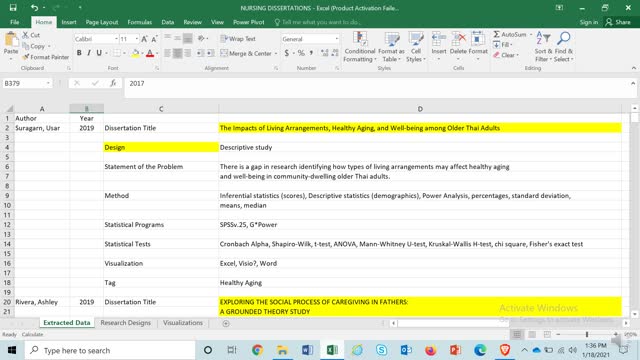Click the Comma Style icon
Image resolution: width=640 pixels, height=360 pixels.
point(311,53)
